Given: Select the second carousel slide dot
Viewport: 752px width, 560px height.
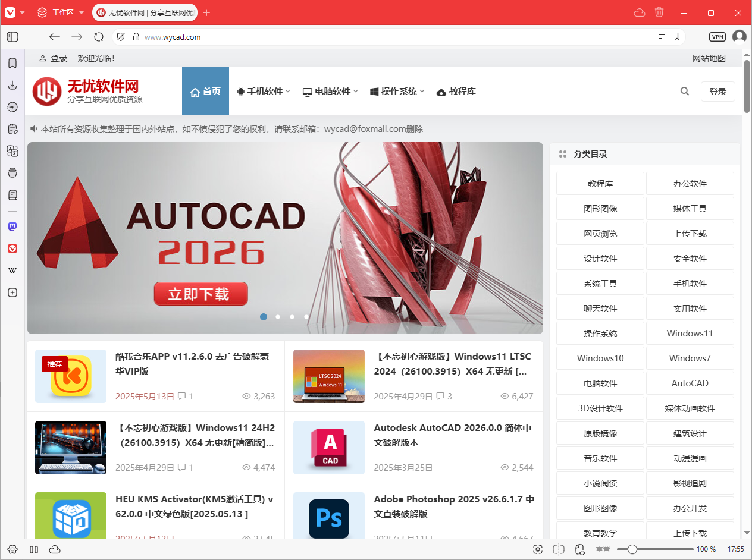Looking at the screenshot, I should click(x=278, y=317).
